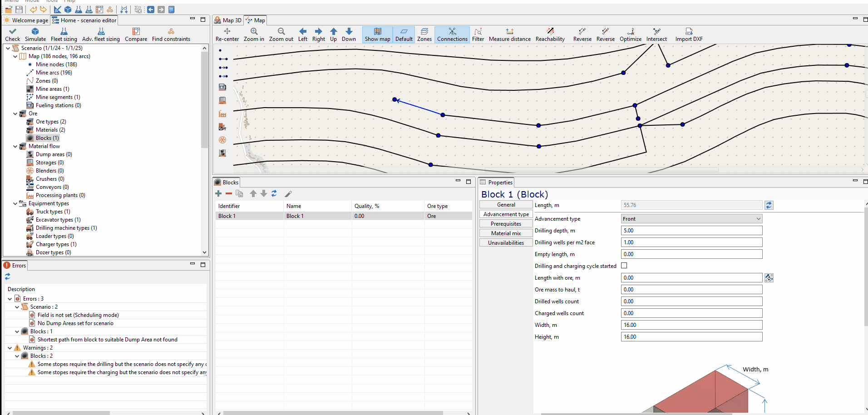Image resolution: width=868 pixels, height=415 pixels.
Task: Click the Drilling depth input field
Action: click(x=691, y=231)
